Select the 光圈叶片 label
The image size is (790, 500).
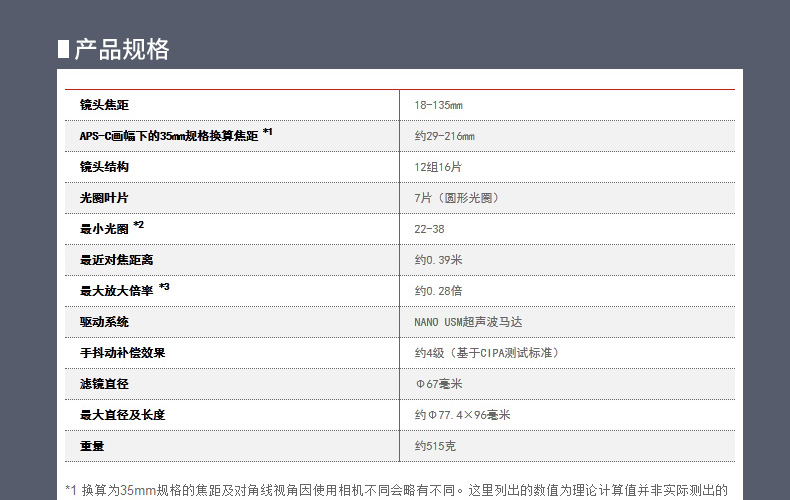[x=104, y=198]
